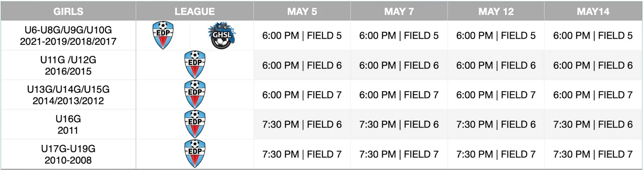Click the GHSL league logo
This screenshot has width=644, height=170.
pyautogui.click(x=222, y=35)
